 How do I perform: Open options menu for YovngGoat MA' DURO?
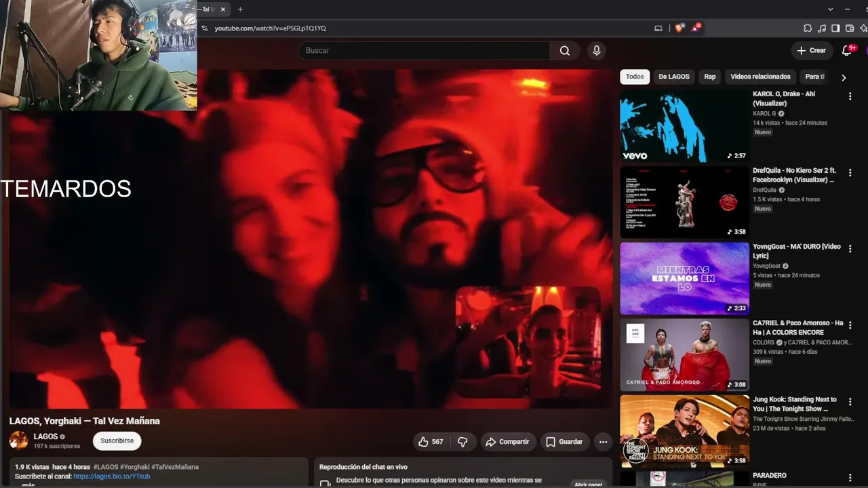point(850,249)
